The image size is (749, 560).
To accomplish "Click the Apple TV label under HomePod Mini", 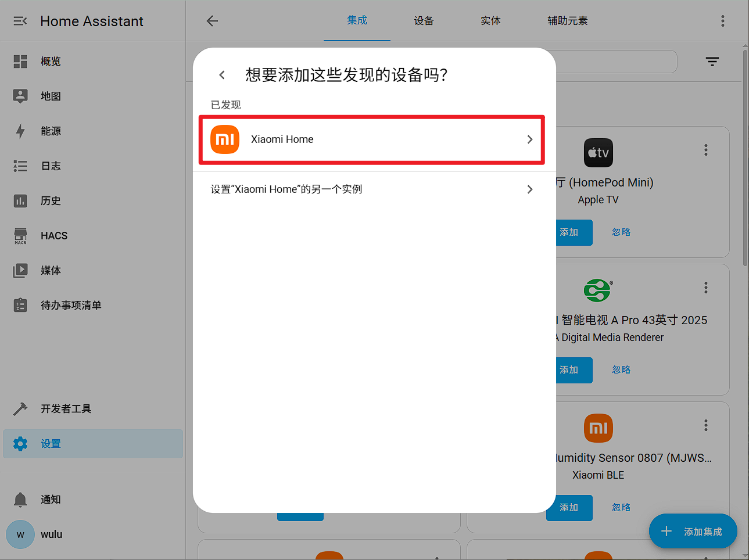I will click(x=598, y=200).
